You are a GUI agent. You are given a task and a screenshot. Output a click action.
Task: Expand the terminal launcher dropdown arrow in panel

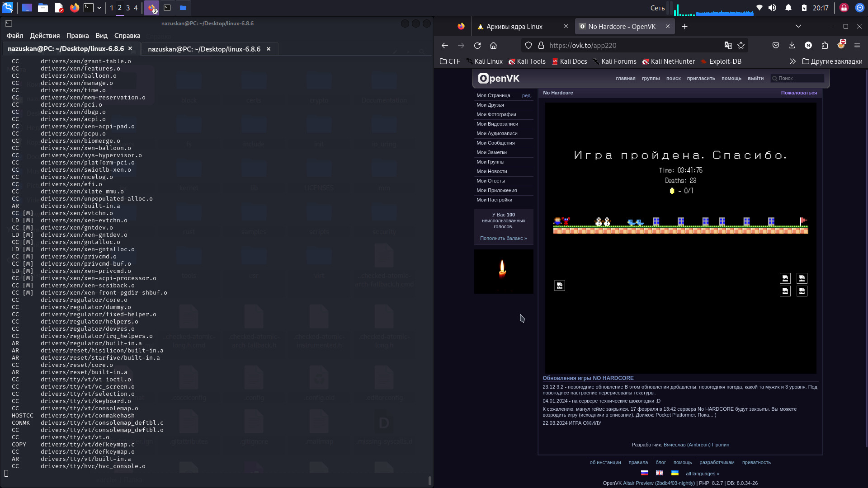pos(99,8)
